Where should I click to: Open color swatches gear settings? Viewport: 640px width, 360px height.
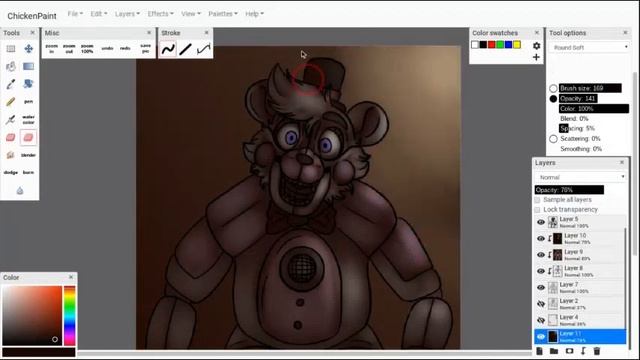[536, 46]
